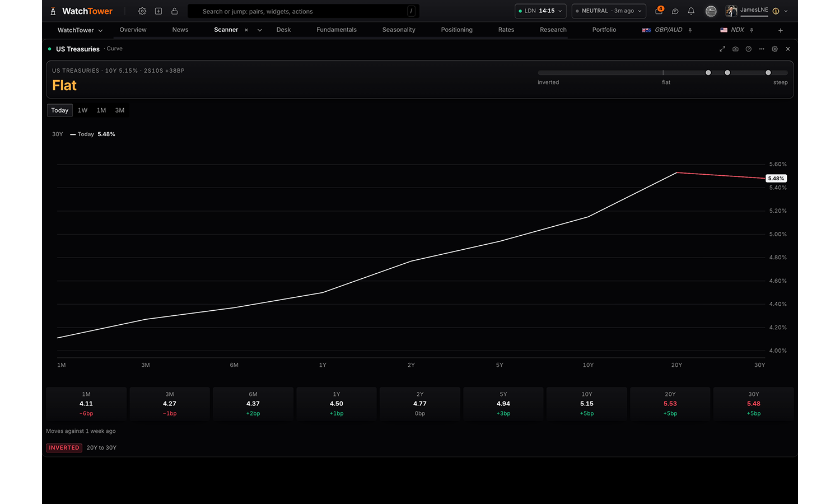Click the search or jump input field
The image size is (840, 504).
304,11
